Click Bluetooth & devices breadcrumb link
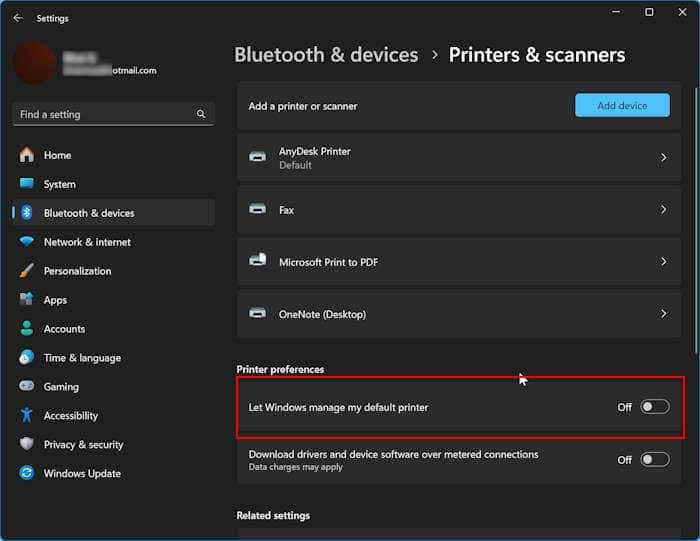Viewport: 700px width, 541px height. click(x=326, y=55)
